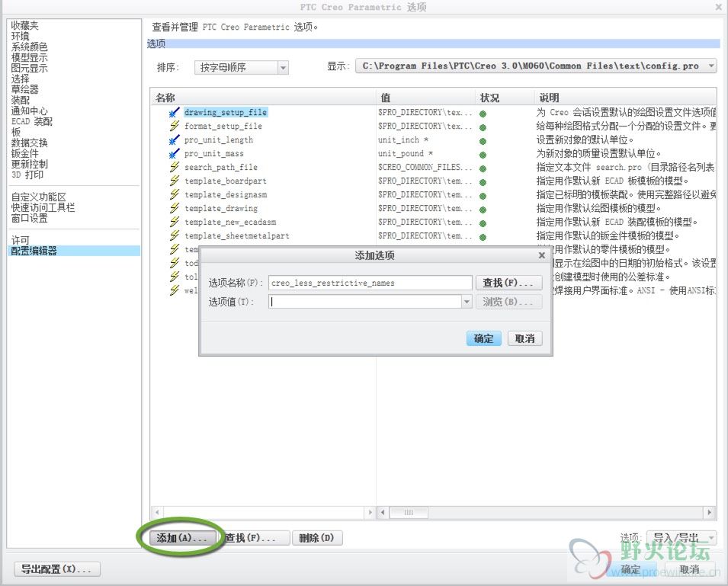Open 快速访问工具栏 category
Viewport: 728px width, 586px height.
[x=43, y=207]
